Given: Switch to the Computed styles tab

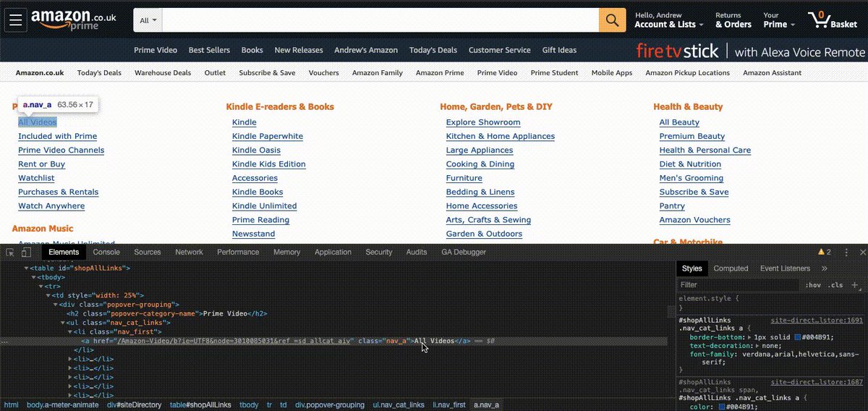Looking at the screenshot, I should 731,268.
